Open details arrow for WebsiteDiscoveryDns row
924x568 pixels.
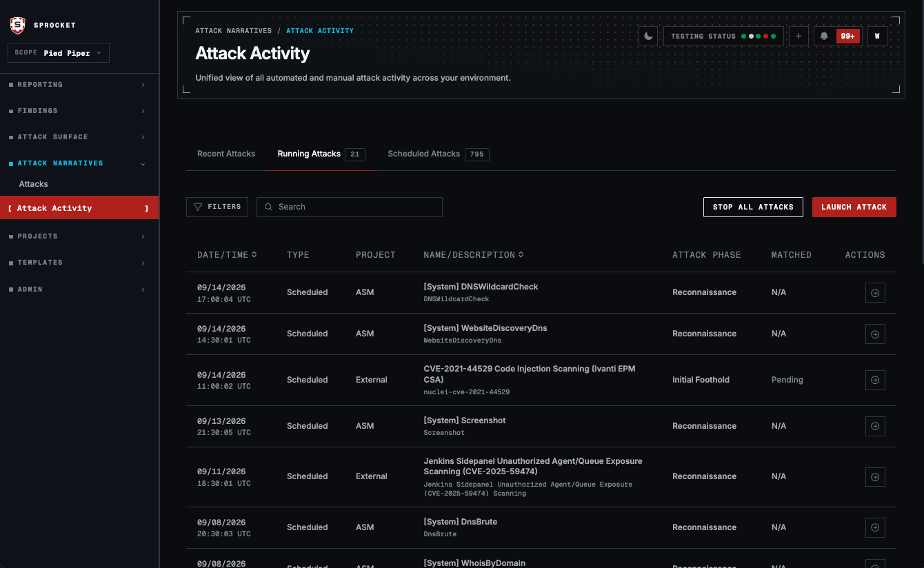click(x=875, y=334)
